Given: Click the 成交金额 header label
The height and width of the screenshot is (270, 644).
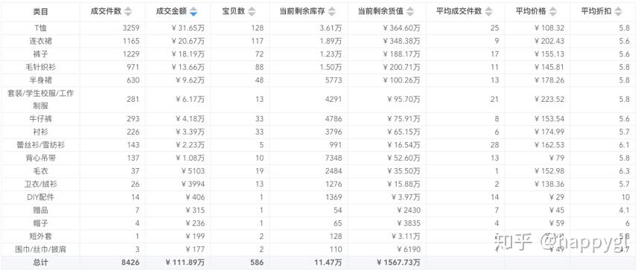Looking at the screenshot, I should [171, 11].
